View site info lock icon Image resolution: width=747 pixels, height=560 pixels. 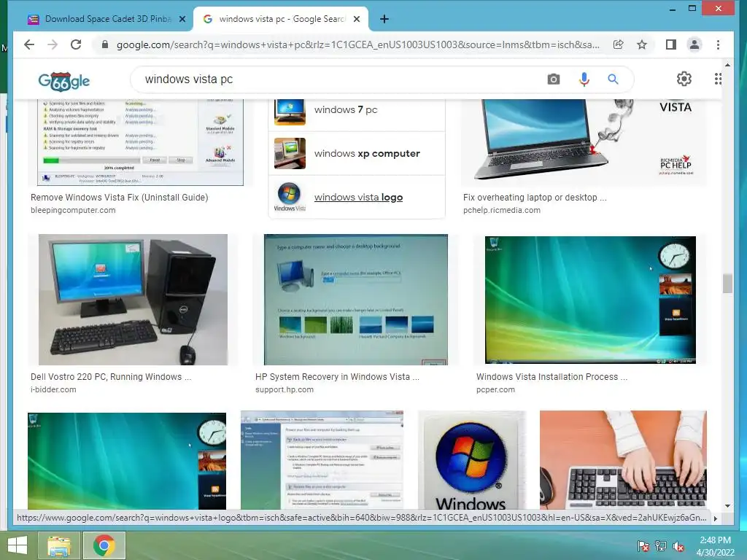[x=105, y=44]
